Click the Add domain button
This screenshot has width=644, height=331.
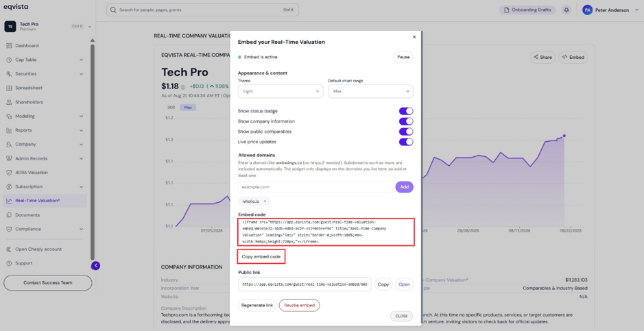coord(404,187)
